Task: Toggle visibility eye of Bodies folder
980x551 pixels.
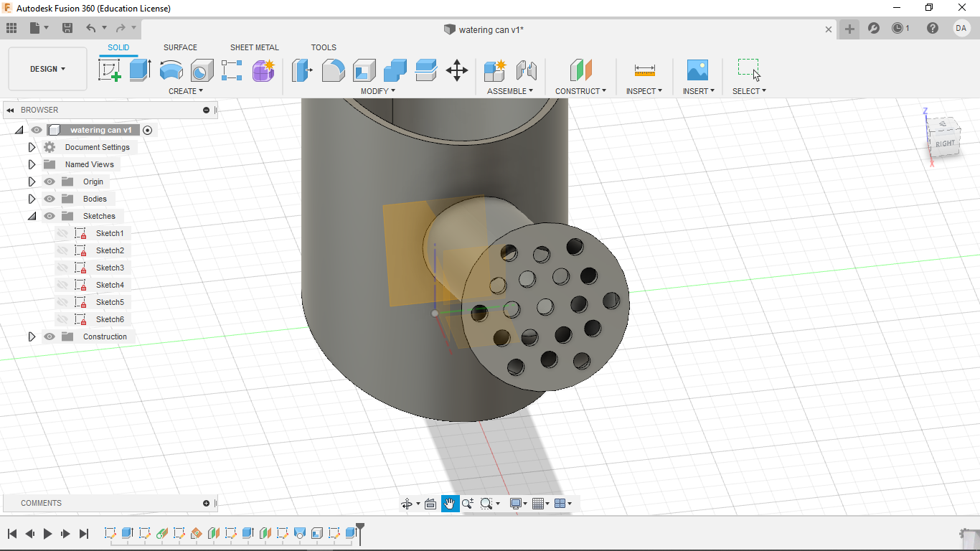Action: (50, 199)
